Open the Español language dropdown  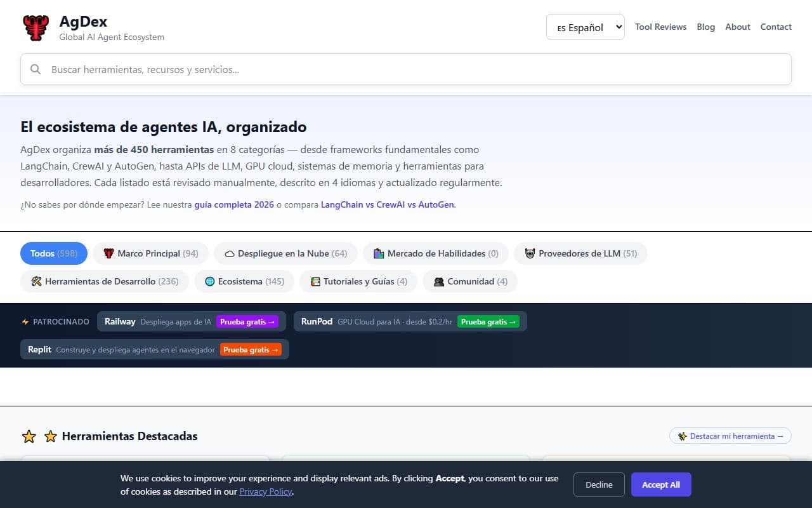coord(585,27)
